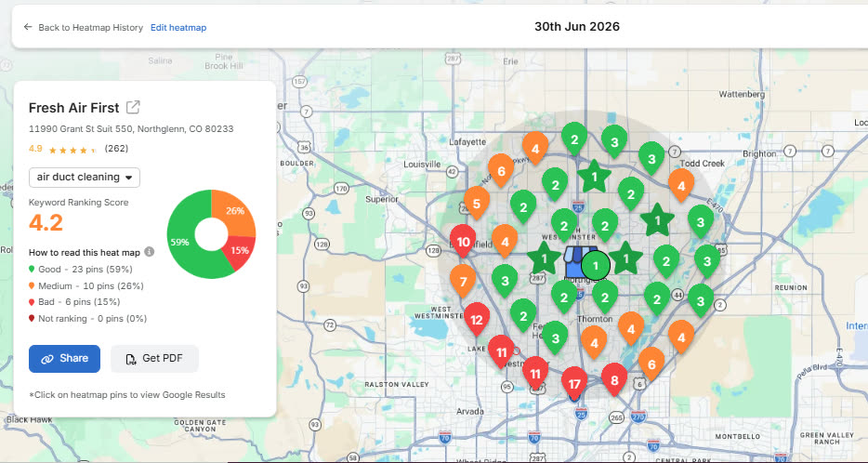Select orange 6 pin nearest Louisville label
Image resolution: width=868 pixels, height=463 pixels.
[501, 170]
